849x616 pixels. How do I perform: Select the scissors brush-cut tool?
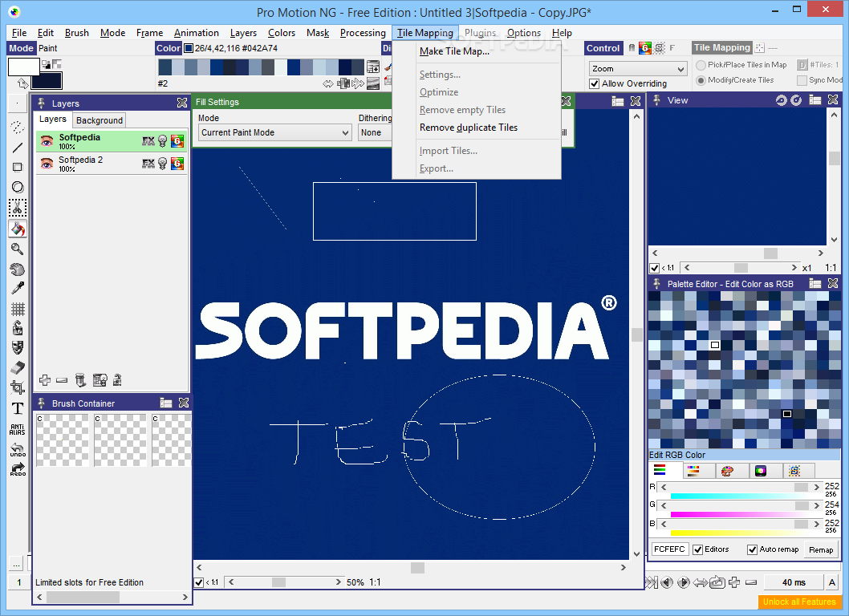point(18,208)
